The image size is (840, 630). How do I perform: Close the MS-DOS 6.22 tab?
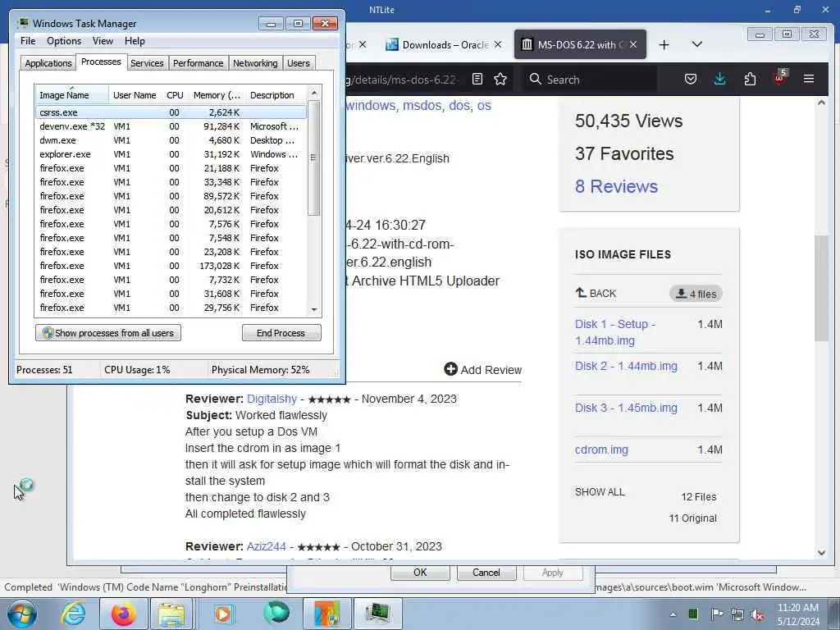[633, 44]
